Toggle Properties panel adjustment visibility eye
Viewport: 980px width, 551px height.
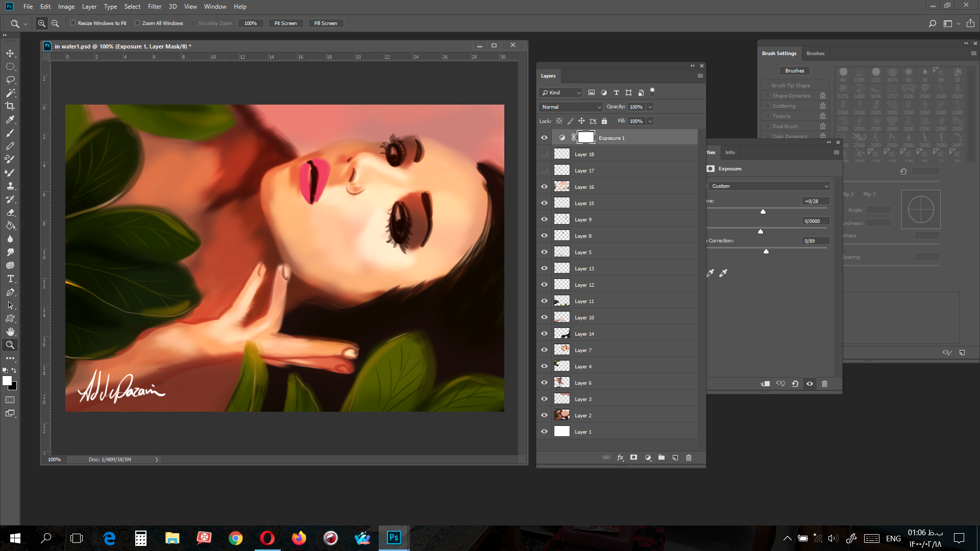pos(810,384)
